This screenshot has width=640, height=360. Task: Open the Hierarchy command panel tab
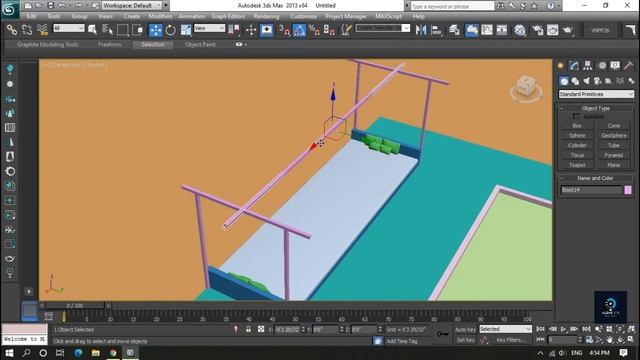pos(588,65)
